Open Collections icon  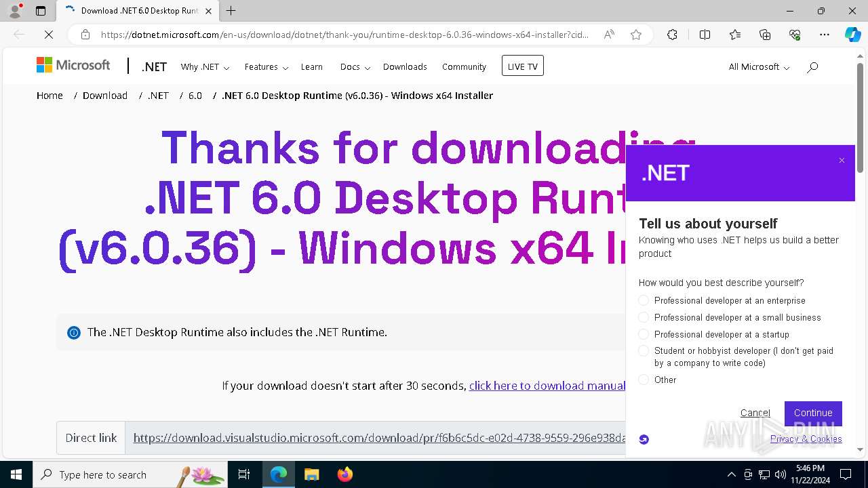click(x=765, y=35)
